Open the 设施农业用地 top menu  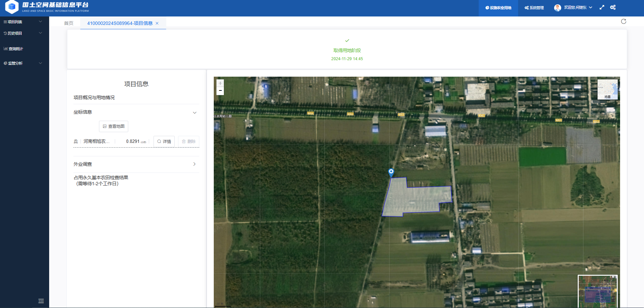point(498,8)
